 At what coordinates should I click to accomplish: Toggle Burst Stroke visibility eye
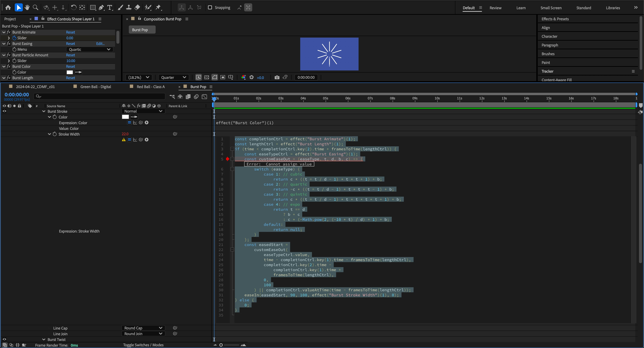(4, 111)
